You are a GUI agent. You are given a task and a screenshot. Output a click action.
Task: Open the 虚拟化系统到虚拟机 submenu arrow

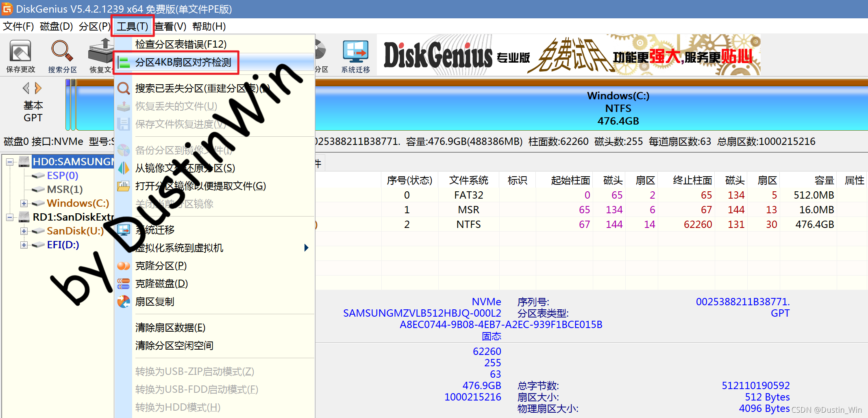307,248
